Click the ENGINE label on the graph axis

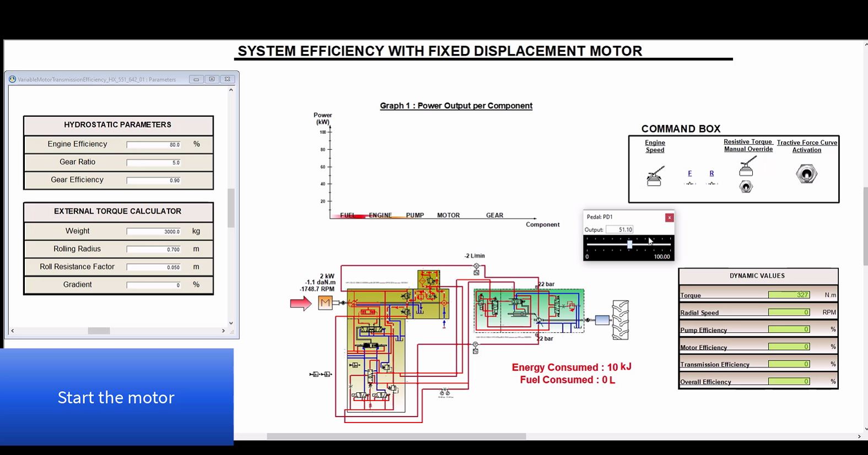380,215
